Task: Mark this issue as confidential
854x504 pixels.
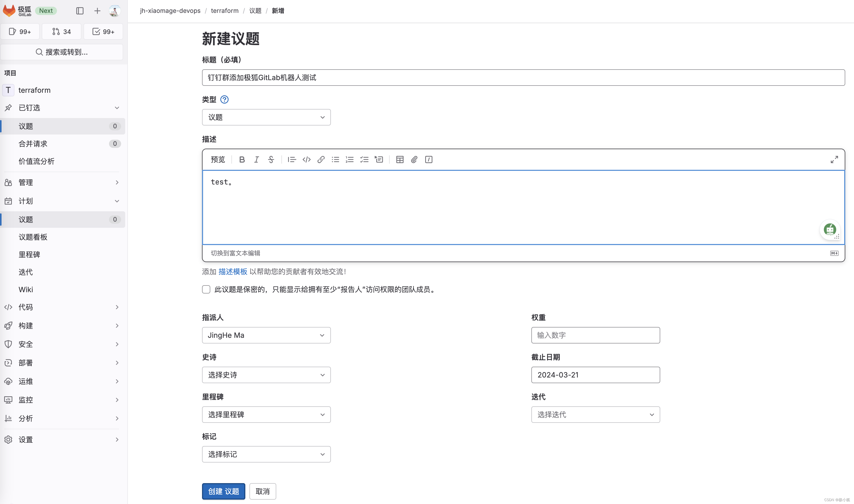Action: [x=206, y=289]
